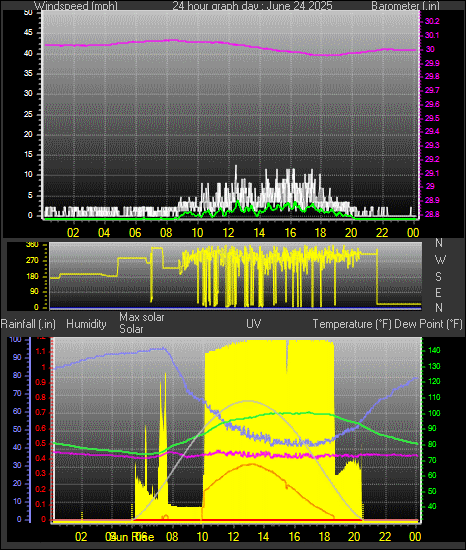Click the 30.1 barometer scale value
466x550 pixels.
(432, 35)
